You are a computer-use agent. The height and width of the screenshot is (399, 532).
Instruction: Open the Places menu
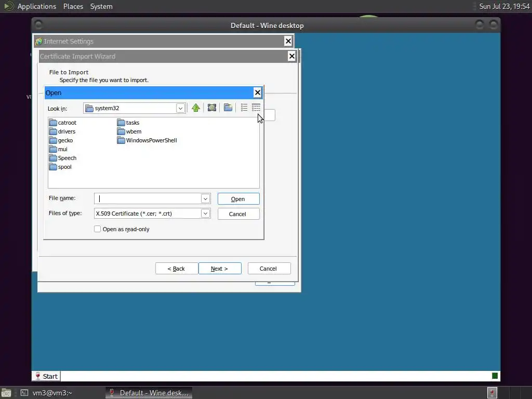[73, 6]
